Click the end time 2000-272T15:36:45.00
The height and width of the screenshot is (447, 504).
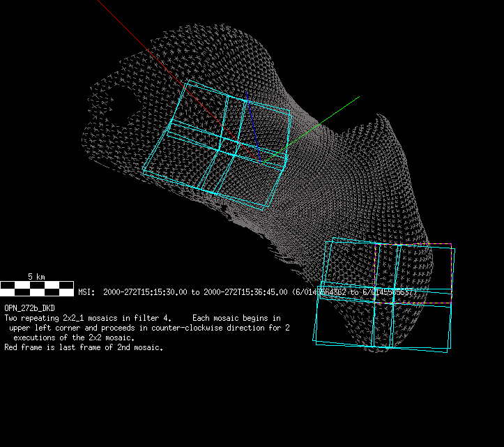pyautogui.click(x=245, y=292)
